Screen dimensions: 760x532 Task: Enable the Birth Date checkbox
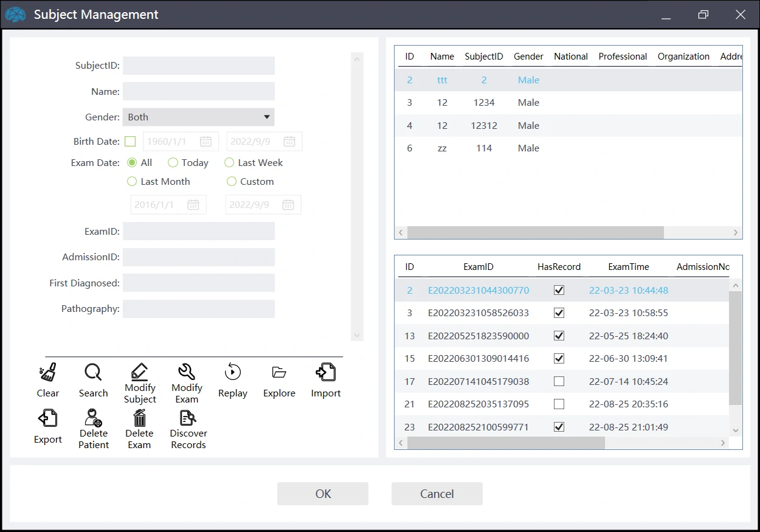pos(130,142)
